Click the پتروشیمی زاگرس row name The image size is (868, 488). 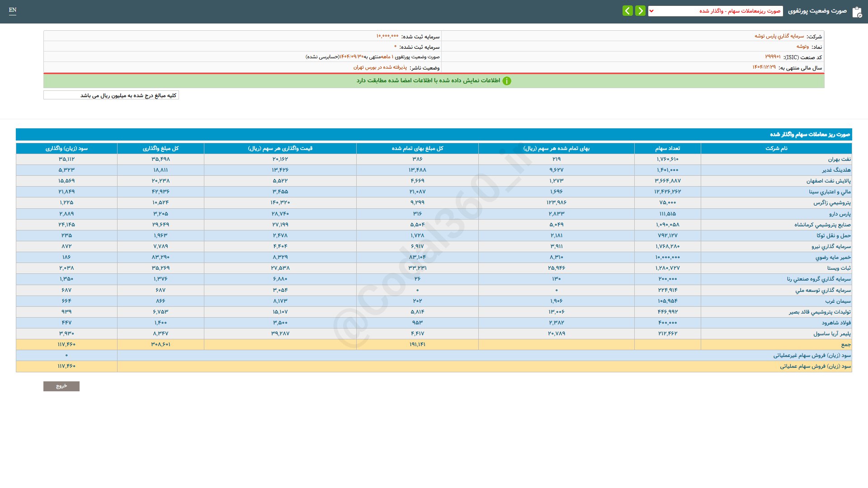coord(832,202)
